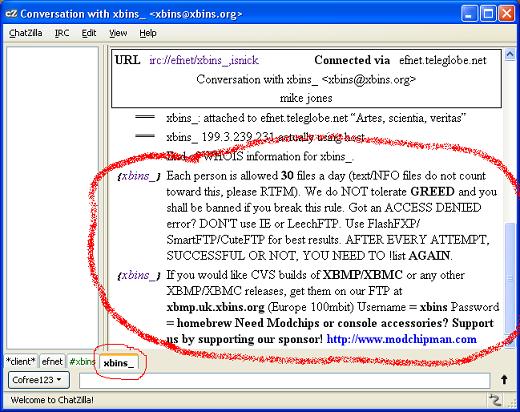This screenshot has width=520, height=412.
Task: Click 'Welcome to ChatZilla!' status bar text
Action: pos(52,400)
